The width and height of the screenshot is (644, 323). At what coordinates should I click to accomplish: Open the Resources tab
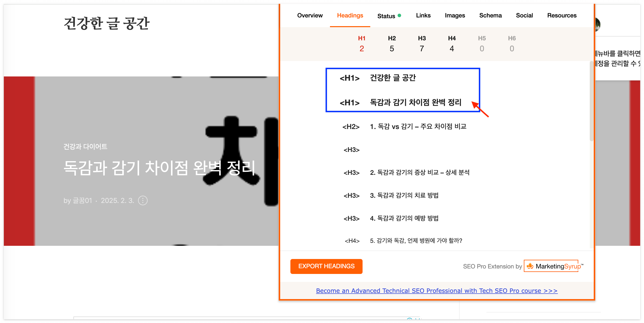561,15
